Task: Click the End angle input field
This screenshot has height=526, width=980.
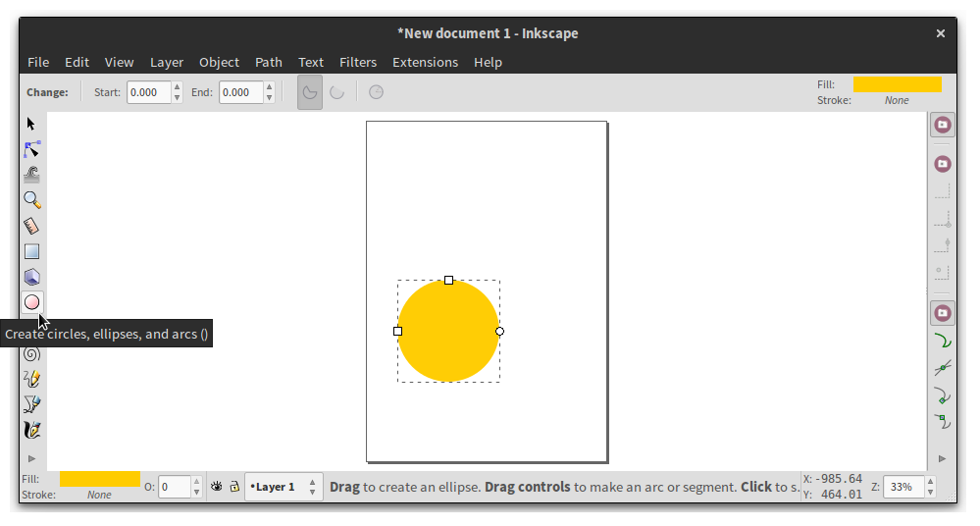Action: 241,92
